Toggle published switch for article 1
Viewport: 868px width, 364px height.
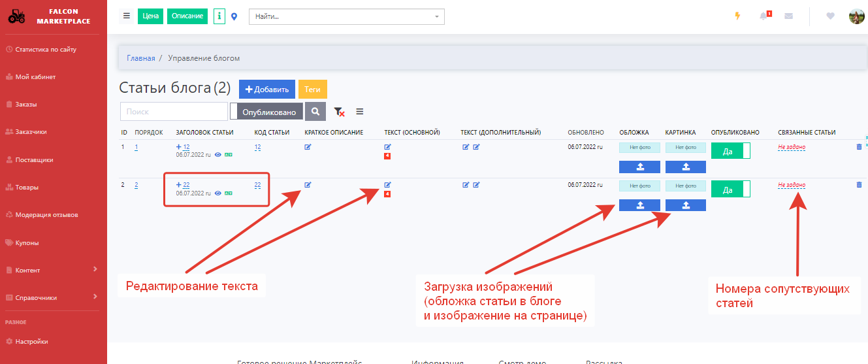[730, 151]
